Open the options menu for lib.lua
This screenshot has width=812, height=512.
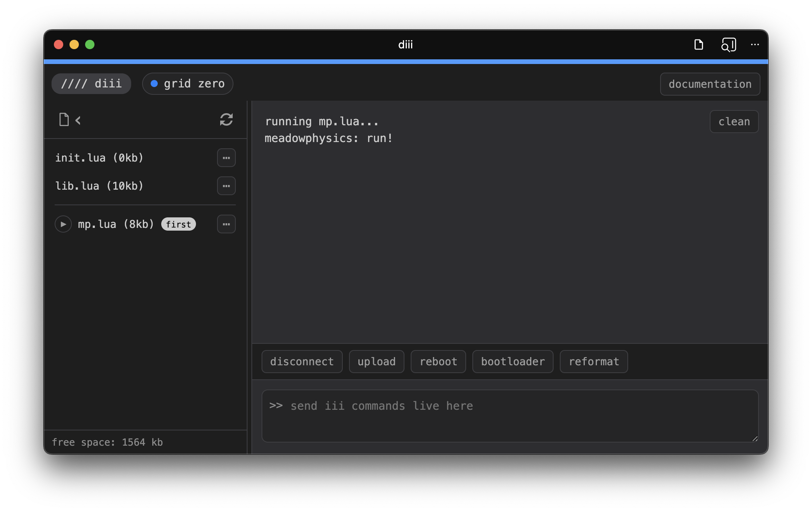[x=226, y=186]
